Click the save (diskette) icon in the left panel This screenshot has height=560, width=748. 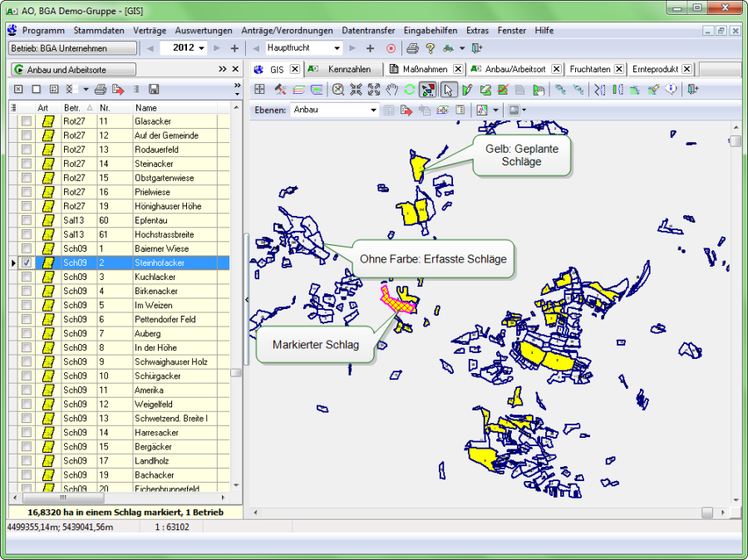[153, 89]
